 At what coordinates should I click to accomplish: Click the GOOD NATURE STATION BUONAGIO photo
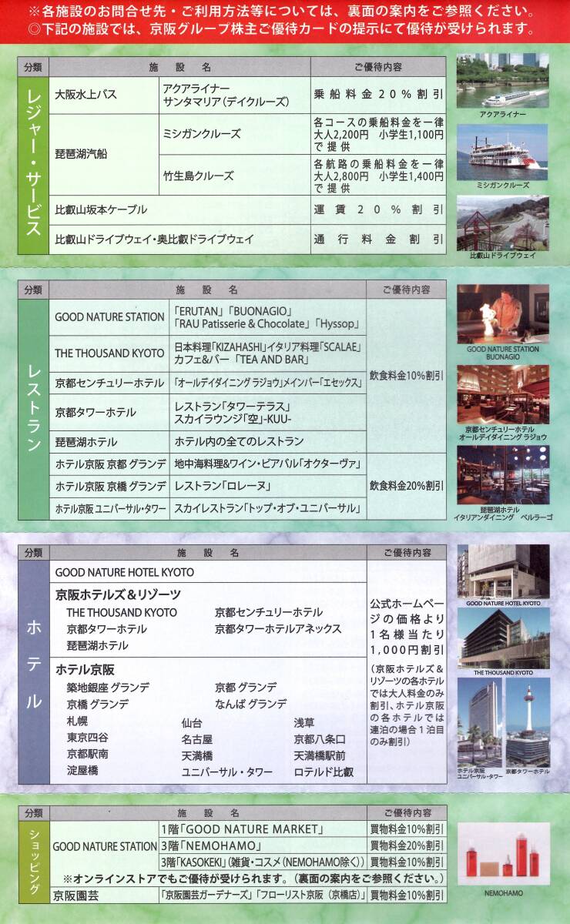(503, 314)
